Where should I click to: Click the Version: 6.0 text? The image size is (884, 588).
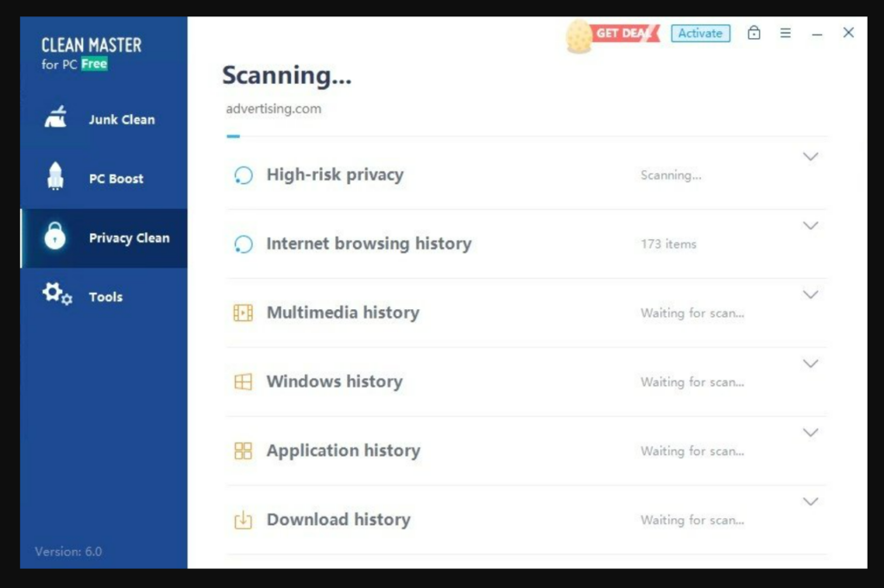(x=68, y=552)
